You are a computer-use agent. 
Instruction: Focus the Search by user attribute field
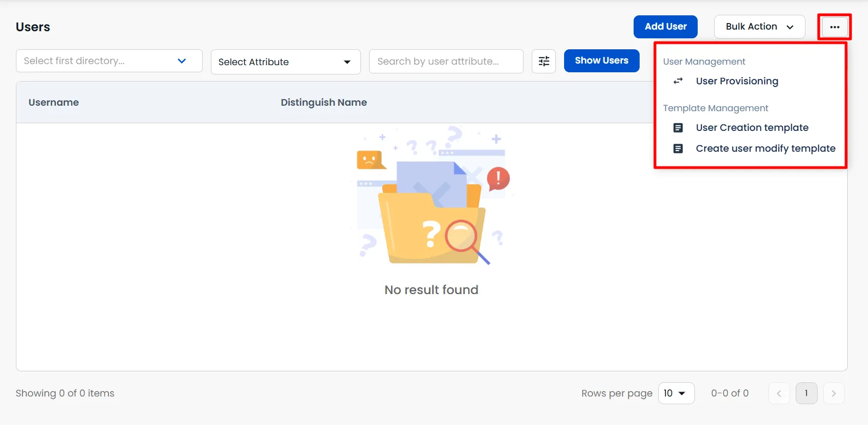(x=446, y=61)
